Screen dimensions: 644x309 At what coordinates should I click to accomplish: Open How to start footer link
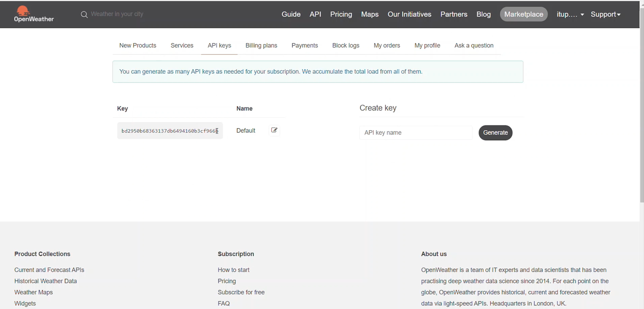pyautogui.click(x=233, y=270)
